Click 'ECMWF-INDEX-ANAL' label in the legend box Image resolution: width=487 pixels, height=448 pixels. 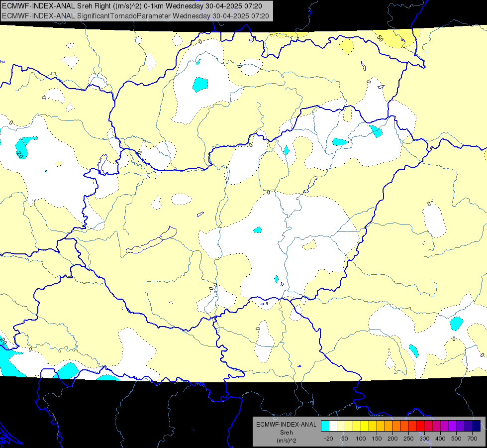[287, 425]
